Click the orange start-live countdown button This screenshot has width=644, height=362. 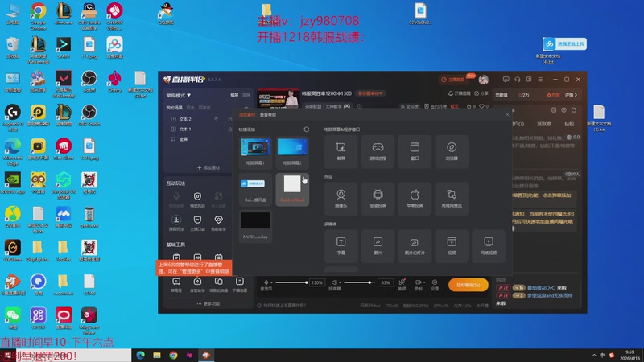point(469,285)
